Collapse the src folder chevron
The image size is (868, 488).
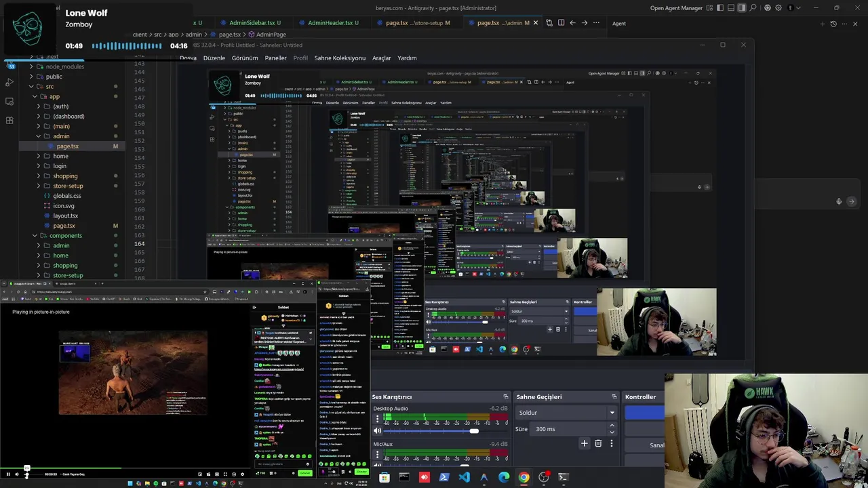(x=31, y=86)
